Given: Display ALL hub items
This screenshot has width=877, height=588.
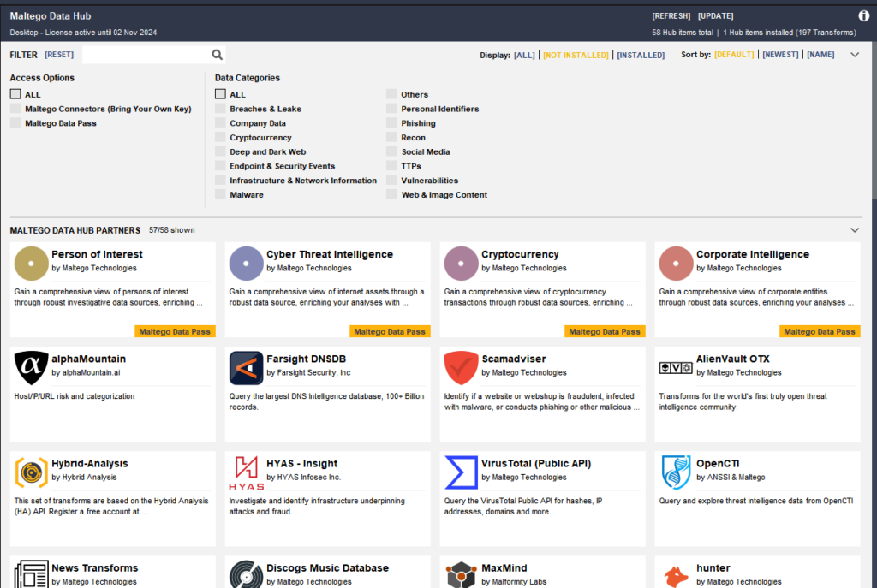Looking at the screenshot, I should (x=524, y=55).
